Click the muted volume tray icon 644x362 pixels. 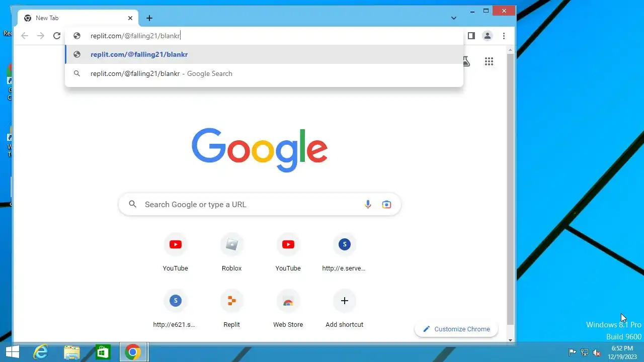click(x=597, y=352)
